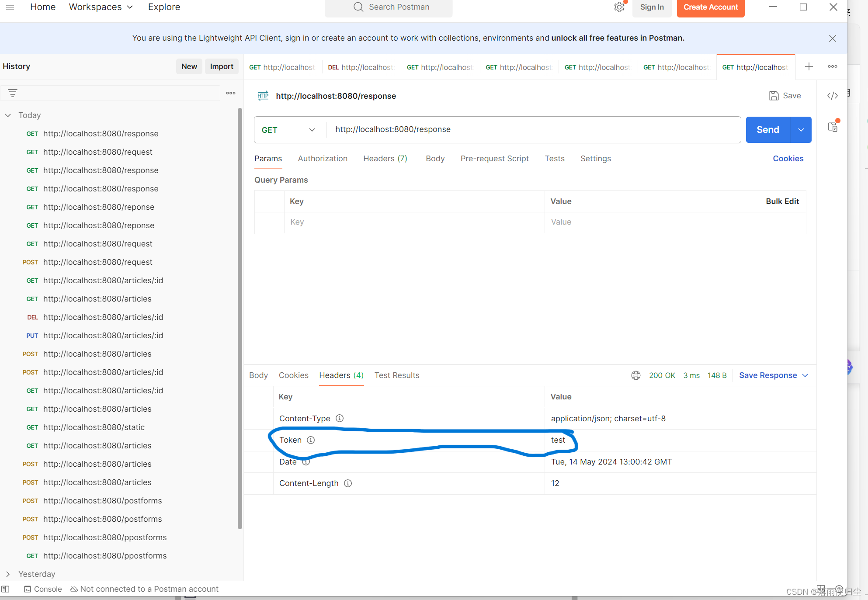The image size is (868, 600).
Task: Expand the Yesterday history section
Action: pos(8,574)
